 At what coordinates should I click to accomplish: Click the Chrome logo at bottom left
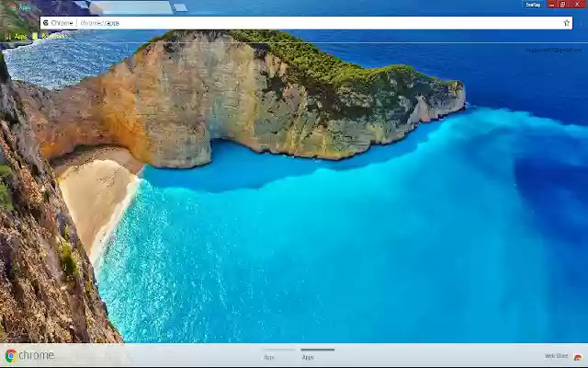30,355
